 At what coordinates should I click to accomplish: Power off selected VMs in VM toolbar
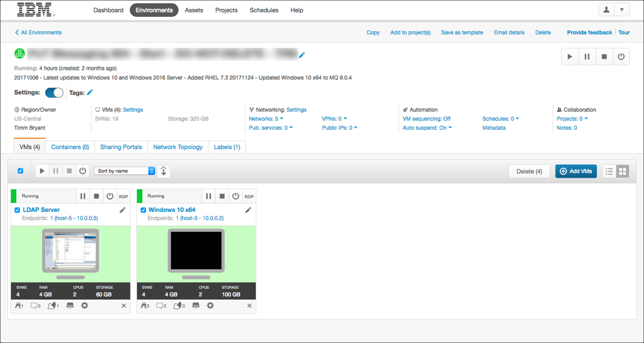(x=83, y=171)
